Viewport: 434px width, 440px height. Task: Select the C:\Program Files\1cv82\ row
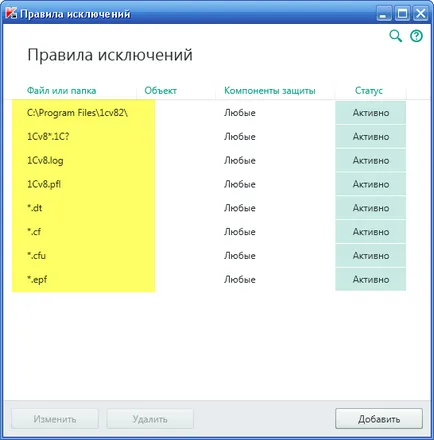(x=210, y=113)
